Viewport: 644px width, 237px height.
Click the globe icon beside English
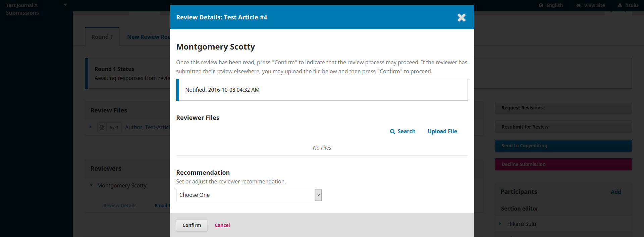click(541, 5)
